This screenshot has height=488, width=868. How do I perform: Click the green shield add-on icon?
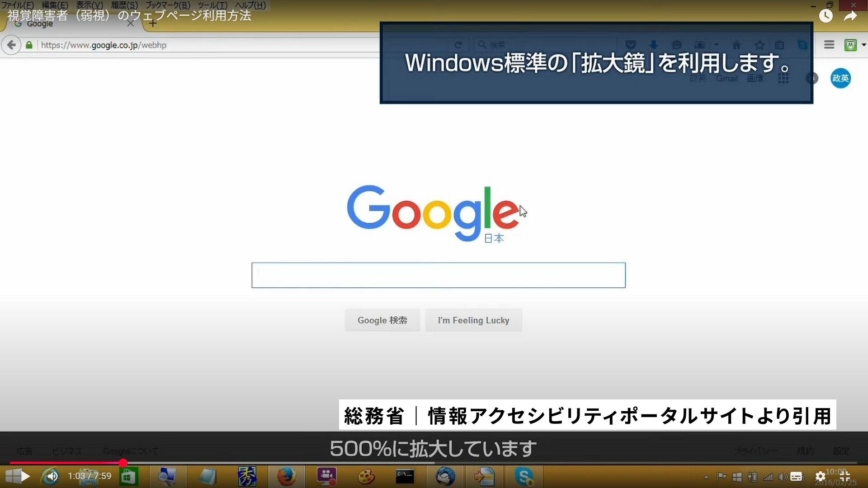click(850, 45)
